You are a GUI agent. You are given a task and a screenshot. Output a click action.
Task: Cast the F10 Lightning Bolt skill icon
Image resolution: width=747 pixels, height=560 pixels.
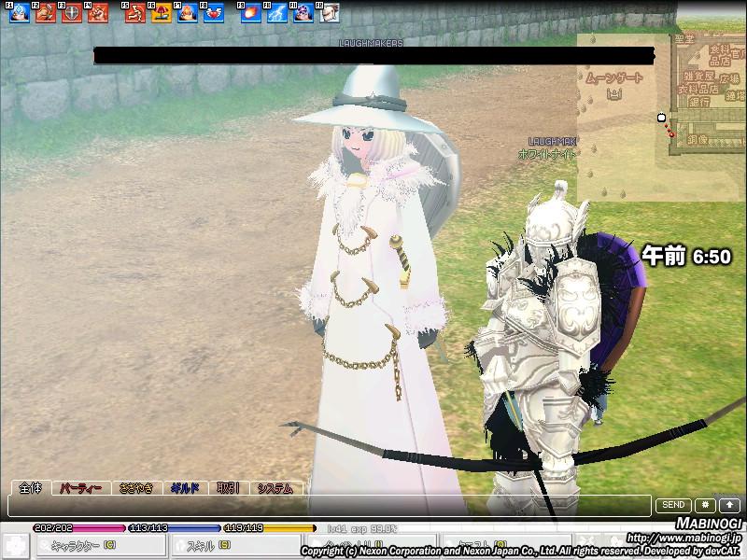[278, 13]
